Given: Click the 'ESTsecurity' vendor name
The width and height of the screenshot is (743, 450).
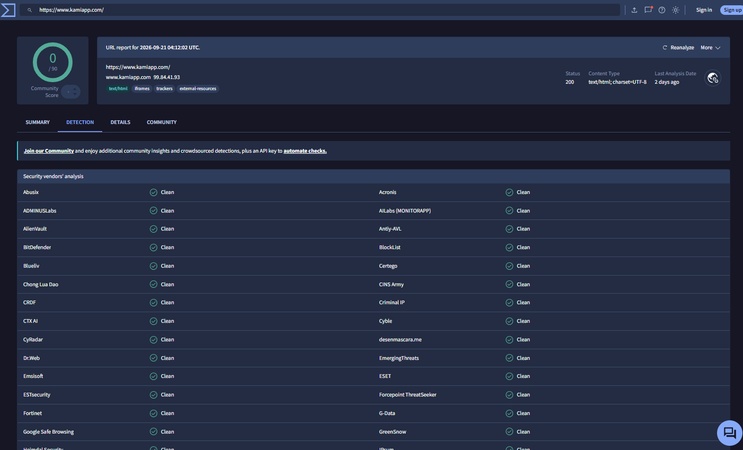Looking at the screenshot, I should [36, 395].
